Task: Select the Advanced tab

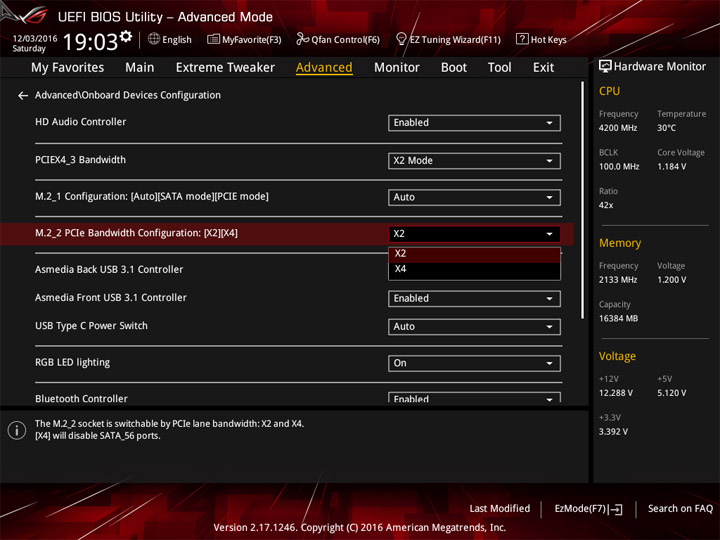Action: pos(324,68)
